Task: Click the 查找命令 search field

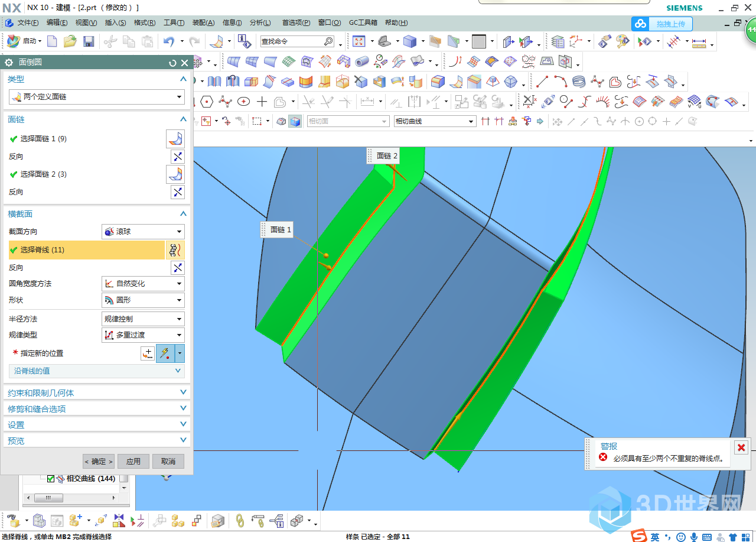Action: [298, 41]
